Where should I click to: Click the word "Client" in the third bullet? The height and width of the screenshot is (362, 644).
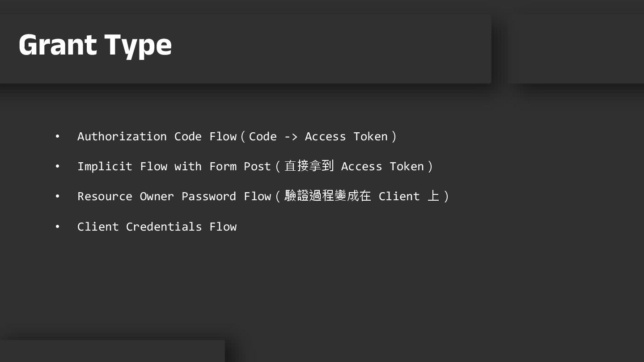pos(399,196)
